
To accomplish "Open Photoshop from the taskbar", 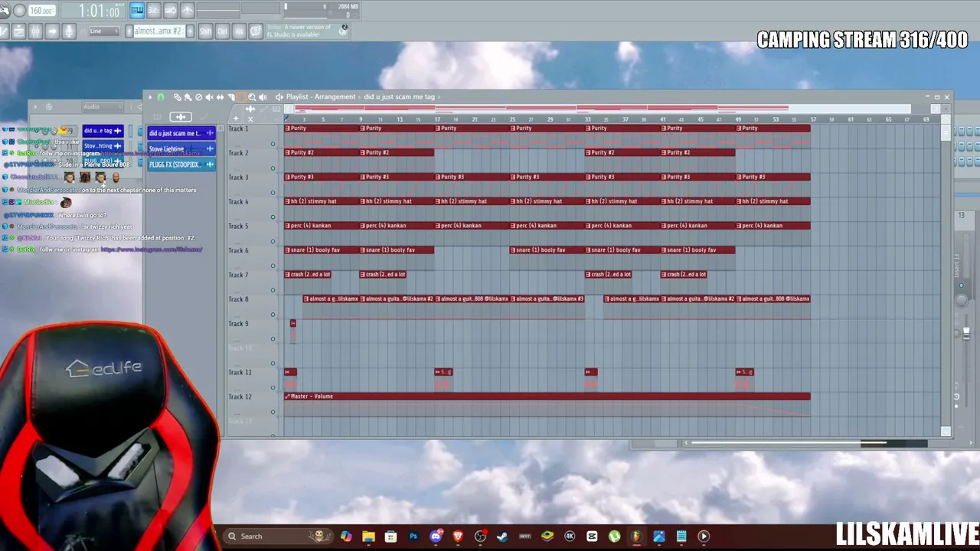I will pos(413,536).
